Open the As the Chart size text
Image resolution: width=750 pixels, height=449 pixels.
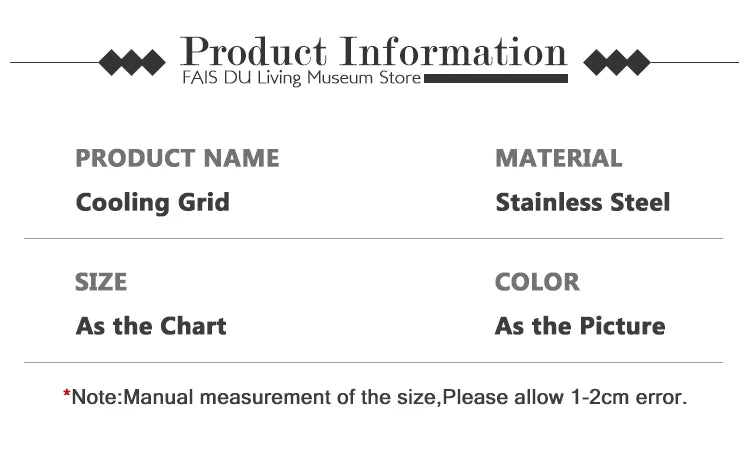[x=151, y=326]
